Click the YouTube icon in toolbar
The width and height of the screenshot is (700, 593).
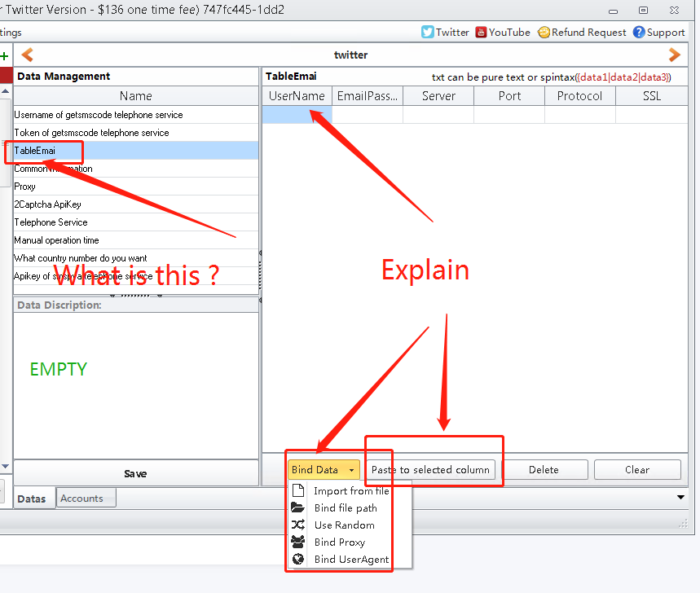point(482,33)
